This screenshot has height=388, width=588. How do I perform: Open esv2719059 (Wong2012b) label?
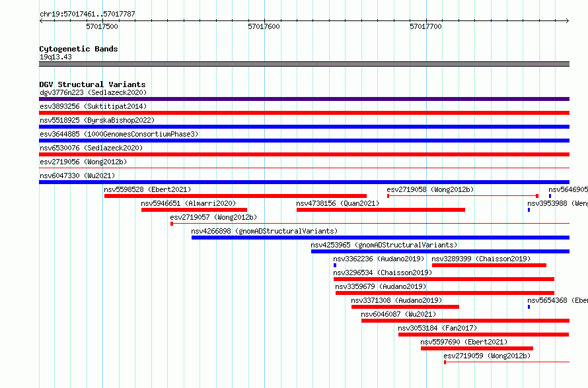(487, 356)
